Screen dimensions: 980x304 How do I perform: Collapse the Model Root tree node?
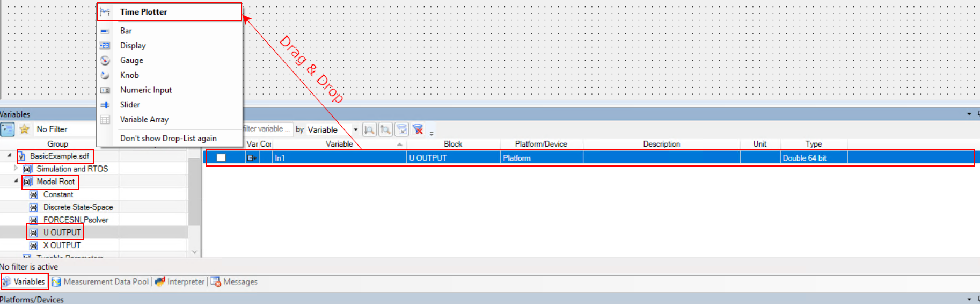[x=16, y=182]
